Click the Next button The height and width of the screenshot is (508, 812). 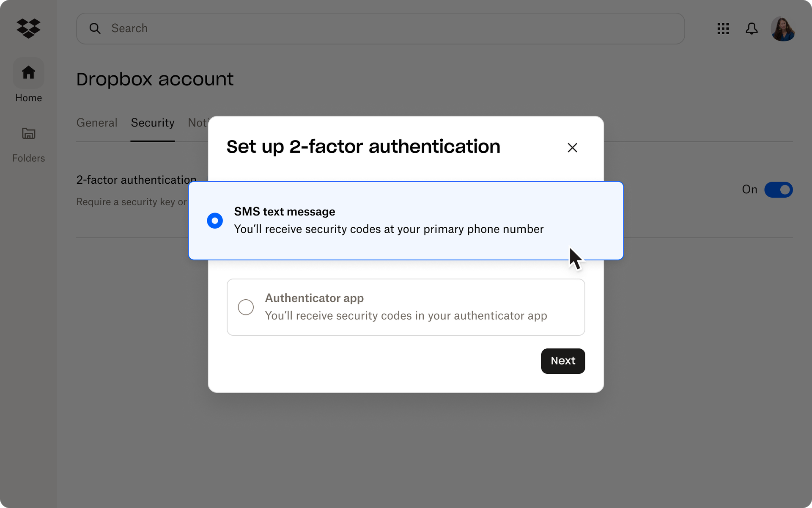pyautogui.click(x=562, y=361)
